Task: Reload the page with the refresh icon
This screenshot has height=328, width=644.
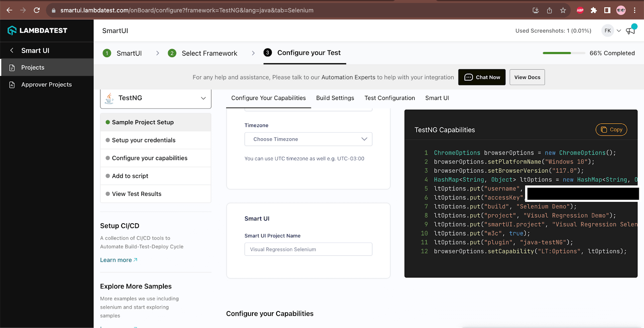Action: click(37, 10)
